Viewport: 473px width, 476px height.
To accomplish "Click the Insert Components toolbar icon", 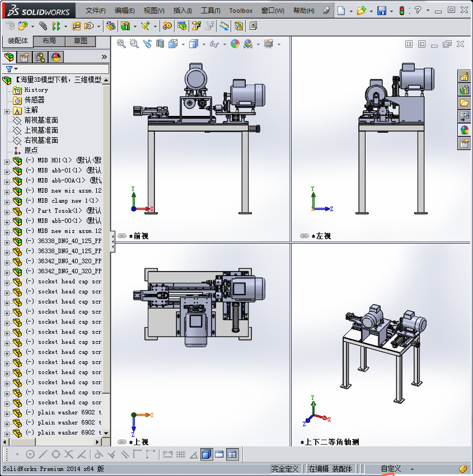I will click(23, 26).
